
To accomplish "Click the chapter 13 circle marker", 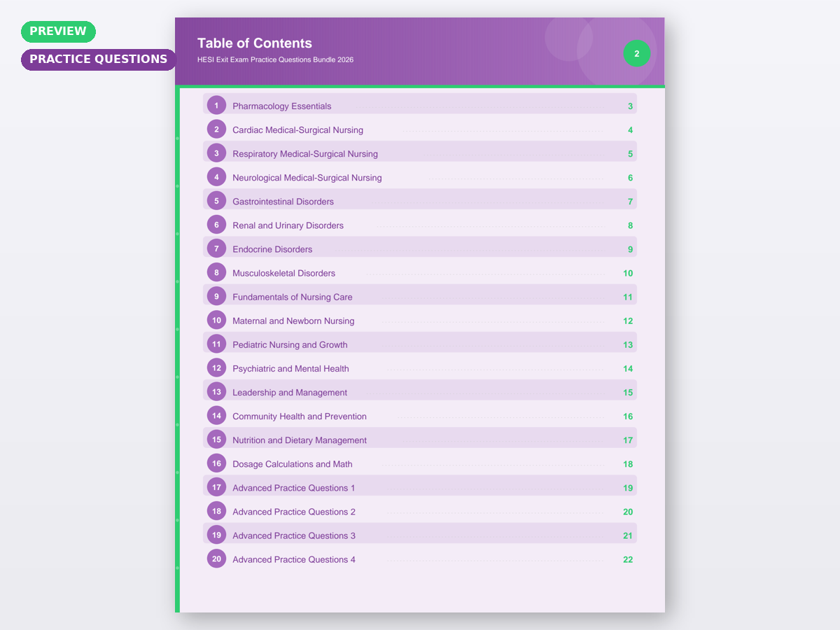I will click(216, 391).
